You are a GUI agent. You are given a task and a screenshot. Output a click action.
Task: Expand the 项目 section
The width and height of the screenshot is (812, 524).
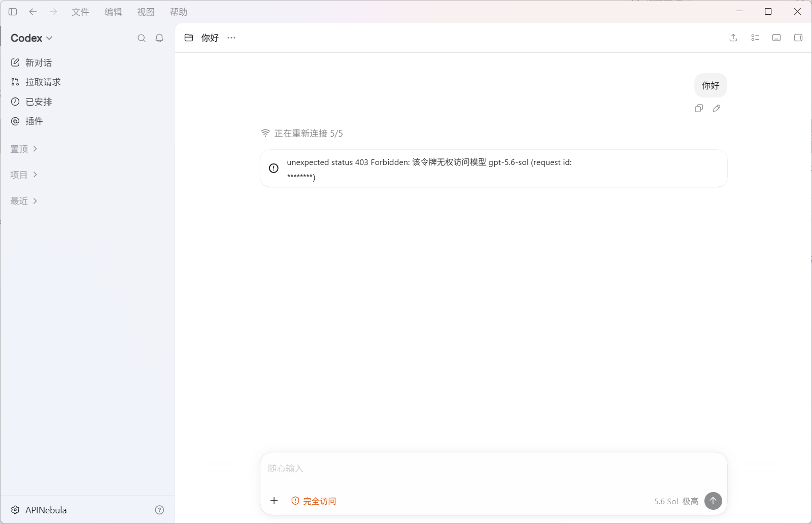(24, 175)
